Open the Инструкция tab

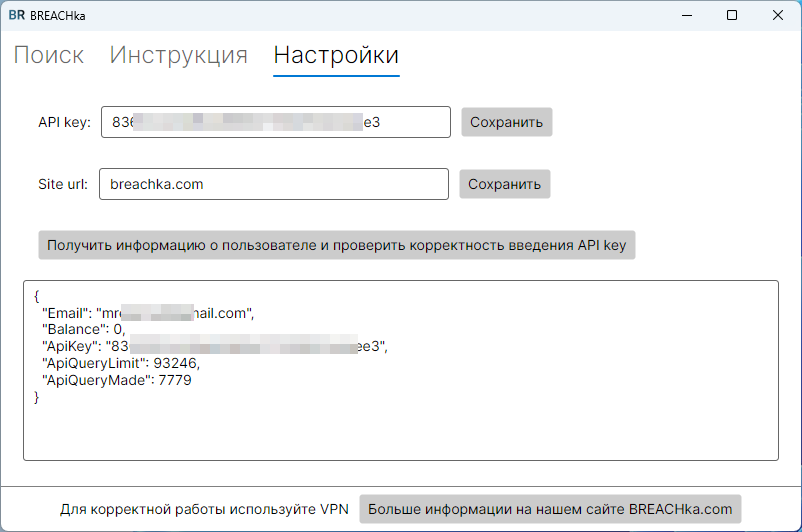tap(179, 55)
